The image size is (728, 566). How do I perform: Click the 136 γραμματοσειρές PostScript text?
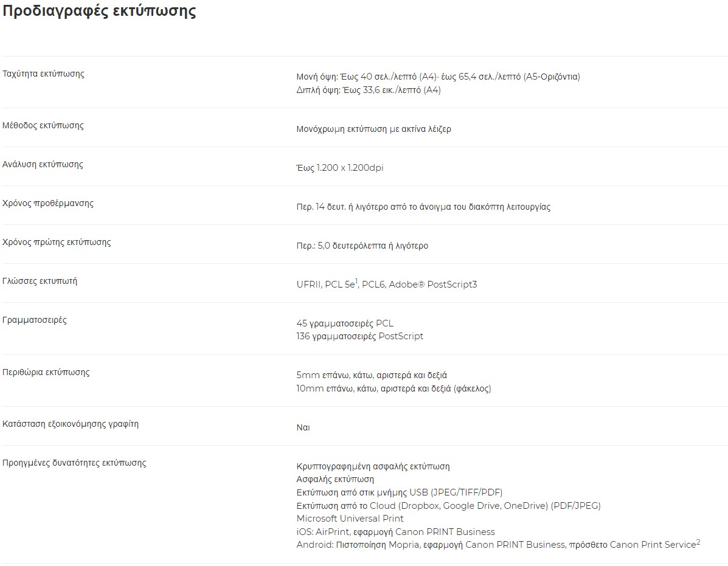360,336
